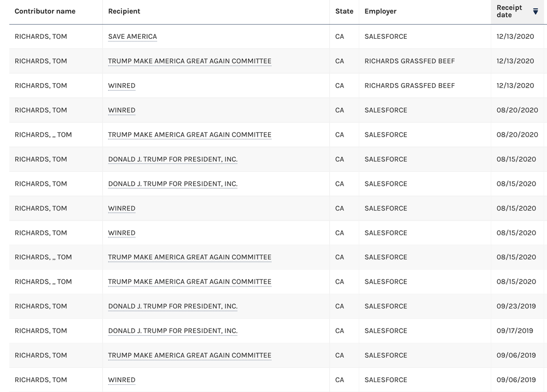
Task: Select CA state cell in WINRED 12/13/2020 row
Action: point(340,85)
